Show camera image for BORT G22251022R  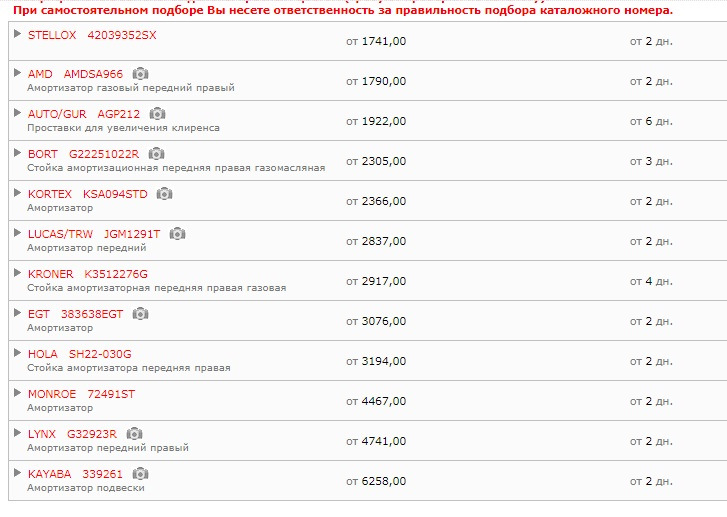156,153
